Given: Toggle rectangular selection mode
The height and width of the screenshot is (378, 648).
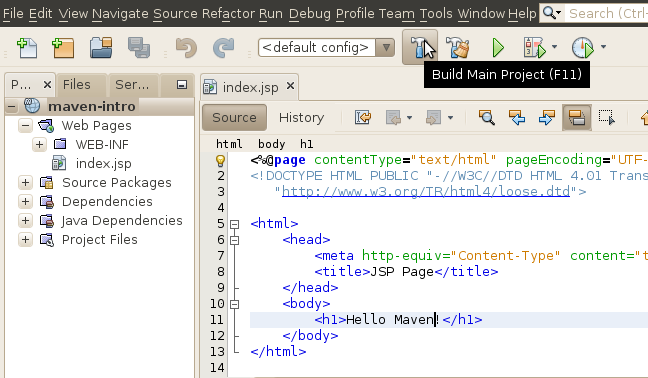Looking at the screenshot, I should click(607, 118).
